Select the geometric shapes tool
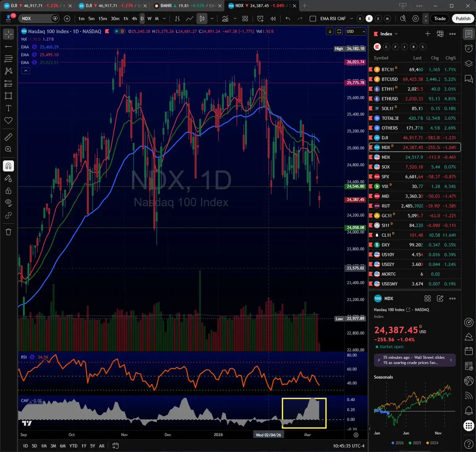Screen dimensions: 476x452 pyautogui.click(x=8, y=96)
